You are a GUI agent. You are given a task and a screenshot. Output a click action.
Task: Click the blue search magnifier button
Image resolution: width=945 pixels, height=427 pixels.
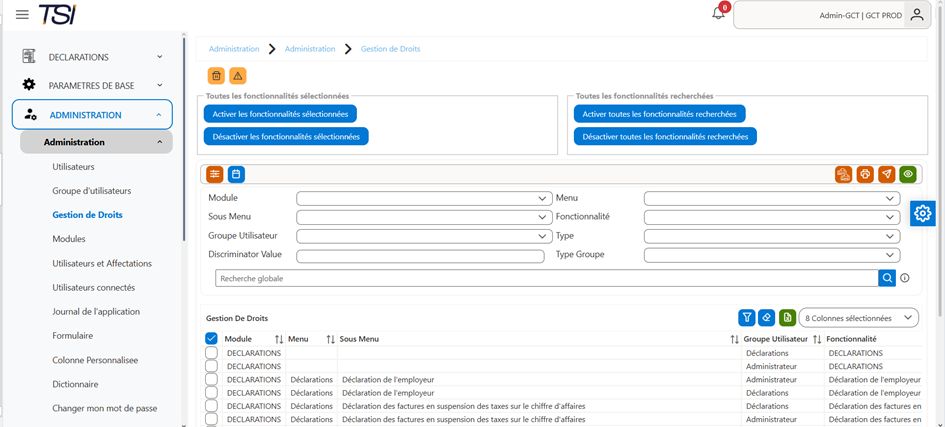887,278
